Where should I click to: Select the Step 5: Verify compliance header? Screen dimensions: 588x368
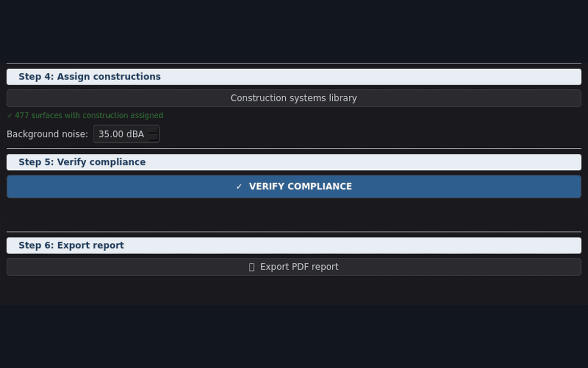[x=294, y=162]
